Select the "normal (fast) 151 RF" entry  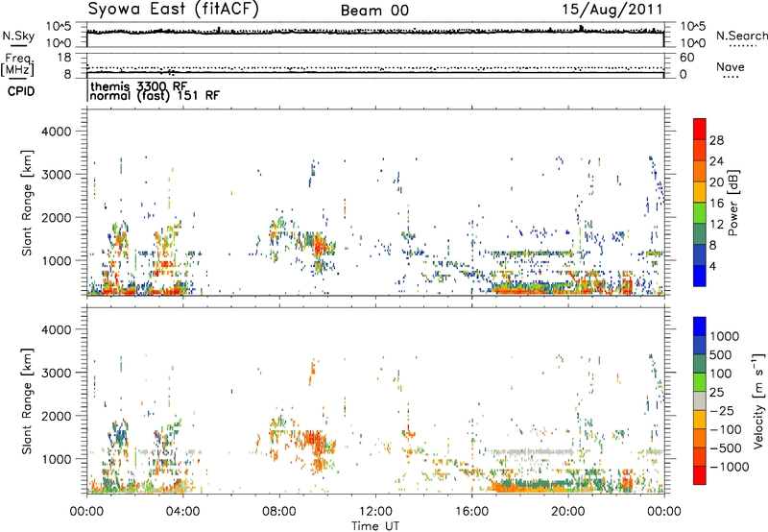coord(155,95)
